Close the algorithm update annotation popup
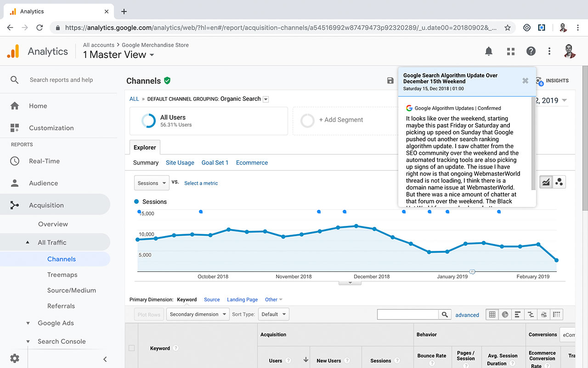 coord(525,80)
